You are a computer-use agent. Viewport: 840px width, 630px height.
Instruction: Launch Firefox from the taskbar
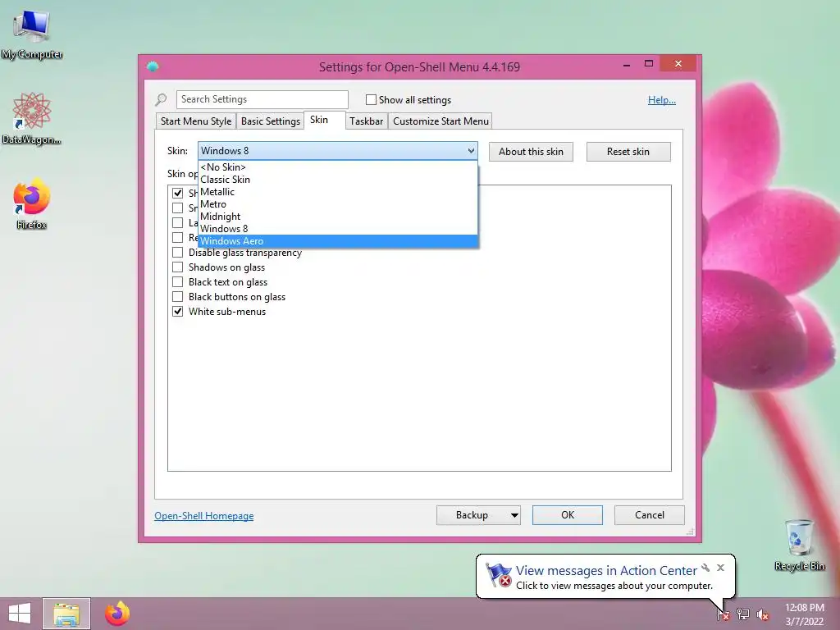coord(116,614)
